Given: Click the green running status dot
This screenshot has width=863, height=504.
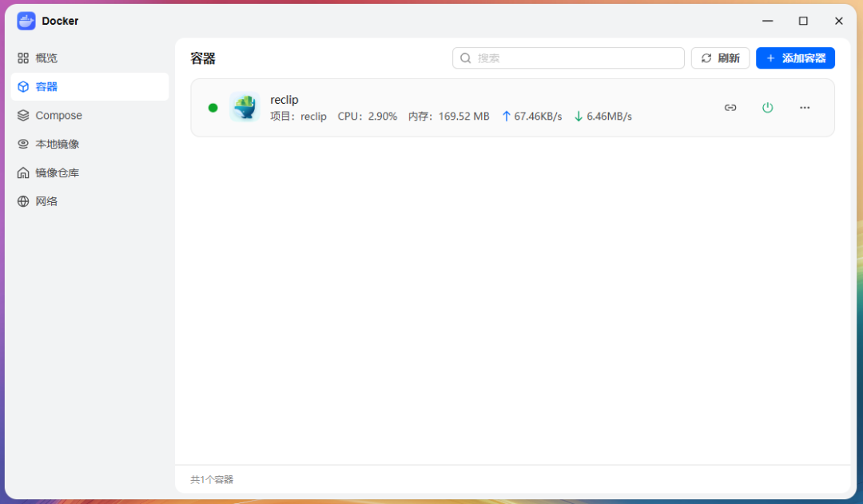Looking at the screenshot, I should click(213, 107).
